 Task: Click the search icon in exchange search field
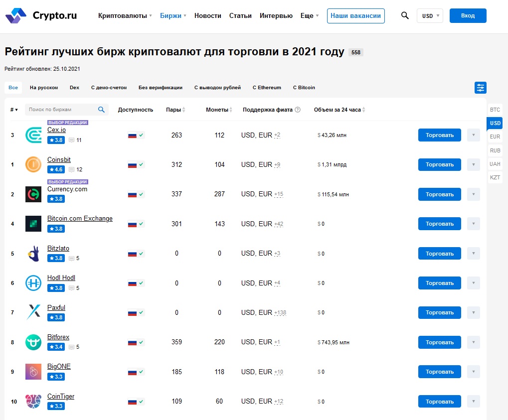point(101,110)
